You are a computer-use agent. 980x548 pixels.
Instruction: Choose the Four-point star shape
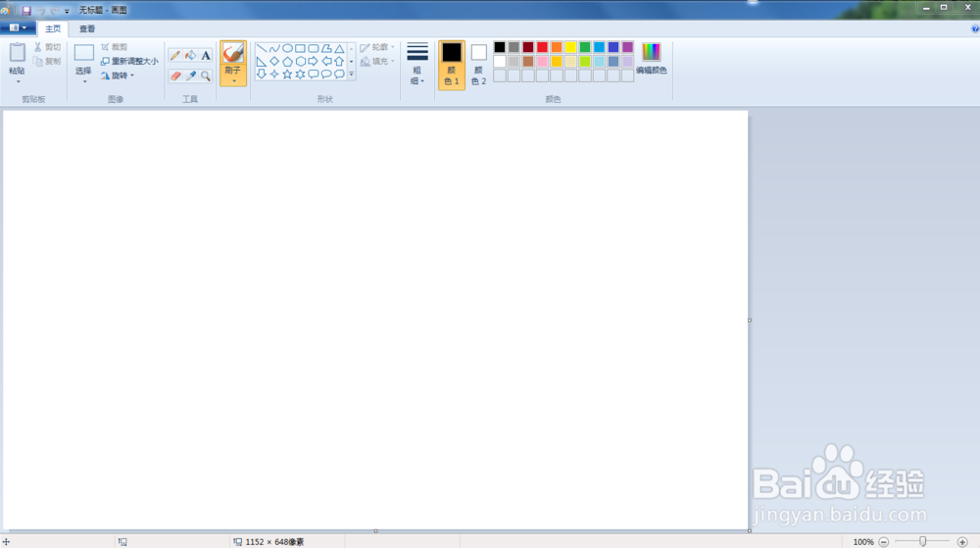pos(274,74)
